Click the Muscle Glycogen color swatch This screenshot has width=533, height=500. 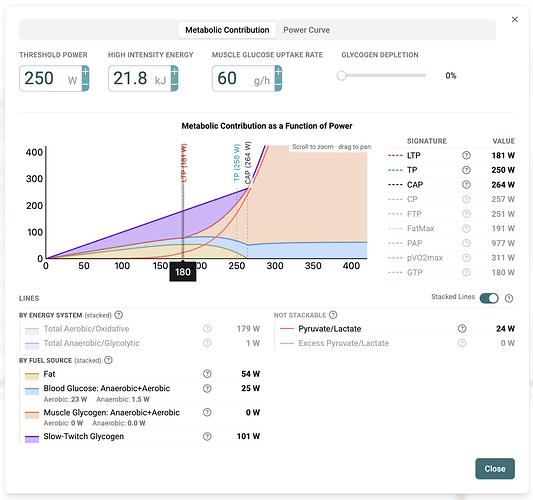tap(32, 415)
